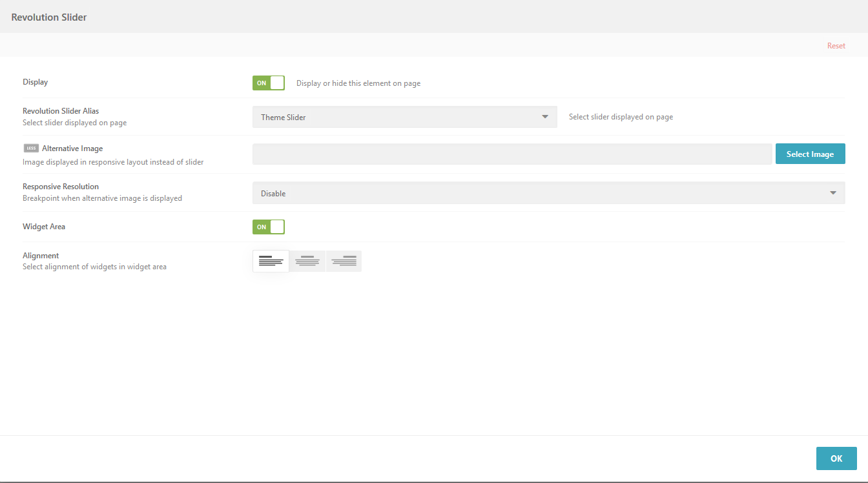This screenshot has width=868, height=483.
Task: Select the right alignment icon
Action: pos(344,262)
